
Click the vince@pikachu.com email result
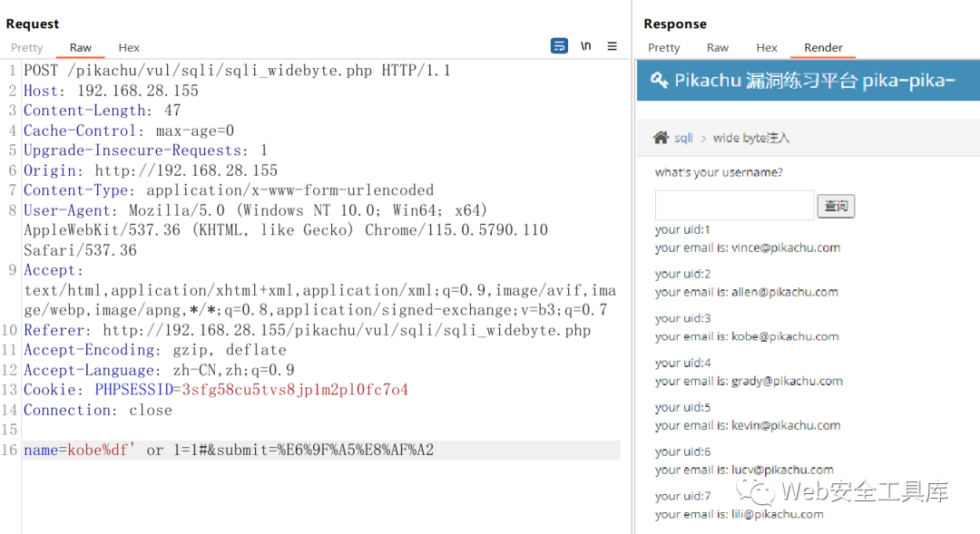[x=786, y=248]
